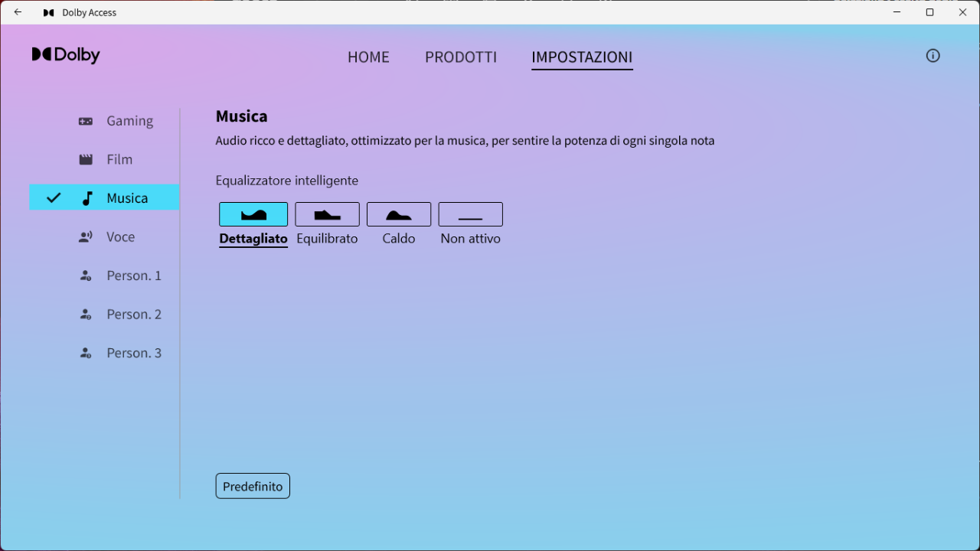Turn equalizer to Non attivo
The image size is (980, 551).
(470, 214)
